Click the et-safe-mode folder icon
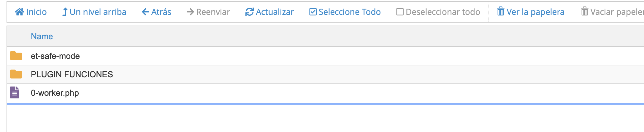This screenshot has width=644, height=132. (x=16, y=56)
